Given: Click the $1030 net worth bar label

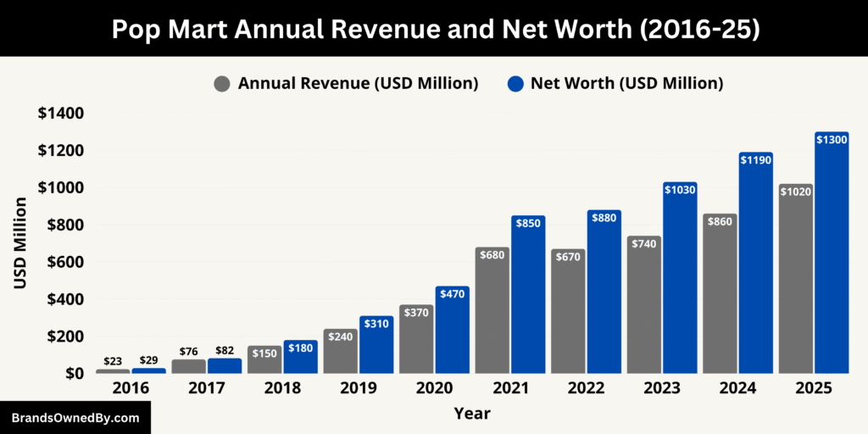Looking at the screenshot, I should click(681, 190).
